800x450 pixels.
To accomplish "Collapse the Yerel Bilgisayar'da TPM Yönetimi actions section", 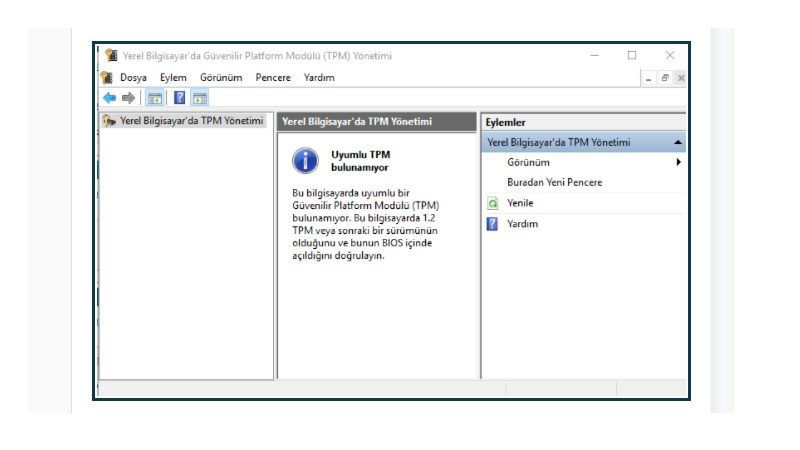I will tap(678, 142).
